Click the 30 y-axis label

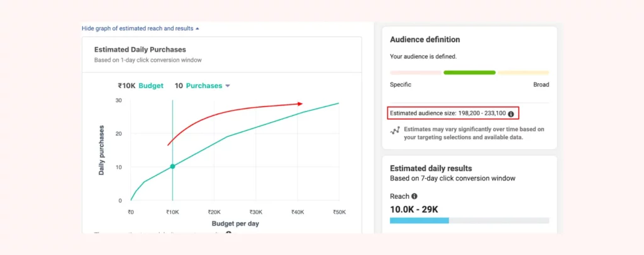click(x=119, y=100)
